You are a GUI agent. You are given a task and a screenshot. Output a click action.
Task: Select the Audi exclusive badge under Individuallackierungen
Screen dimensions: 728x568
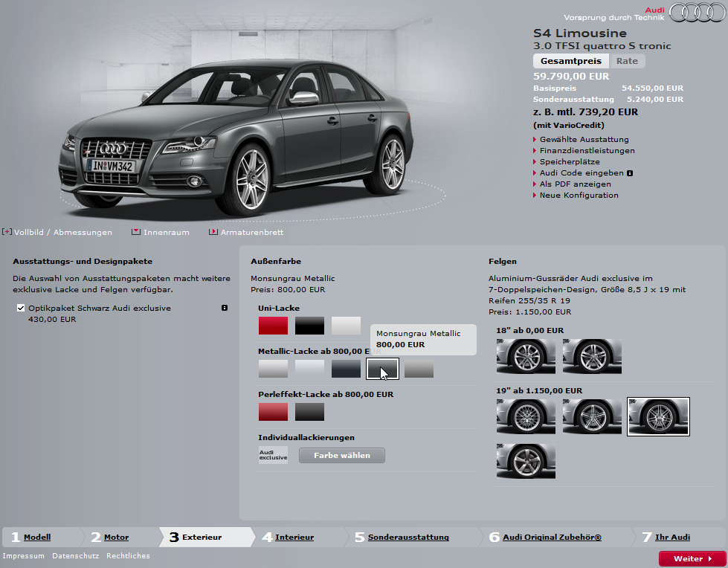click(x=272, y=454)
